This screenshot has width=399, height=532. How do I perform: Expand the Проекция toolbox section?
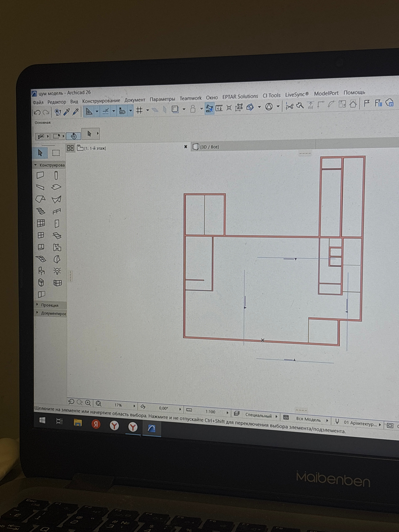coord(37,305)
